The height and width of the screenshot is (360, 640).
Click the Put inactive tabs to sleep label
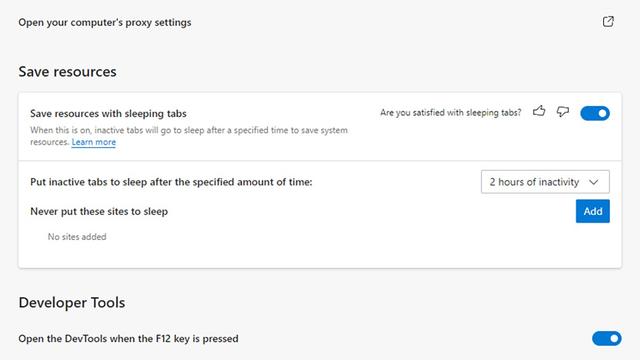pyautogui.click(x=171, y=182)
